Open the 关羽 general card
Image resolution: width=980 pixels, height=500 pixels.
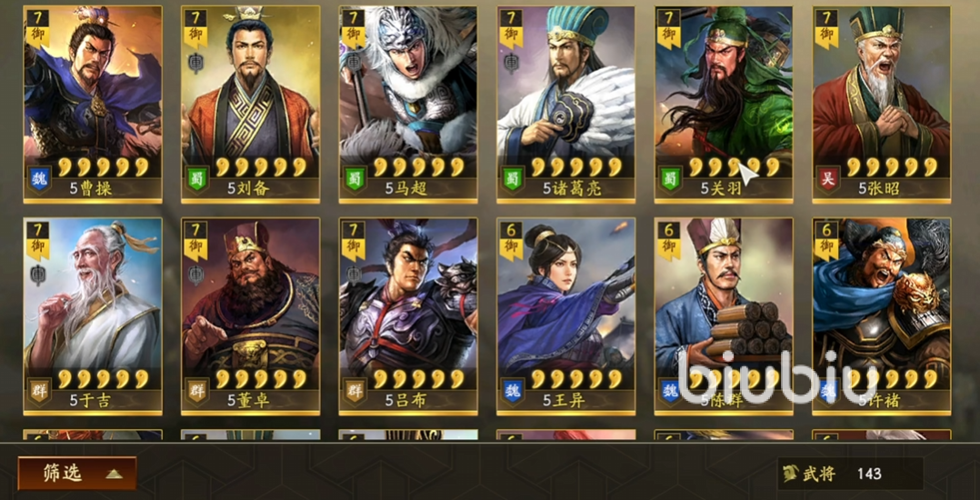(723, 105)
